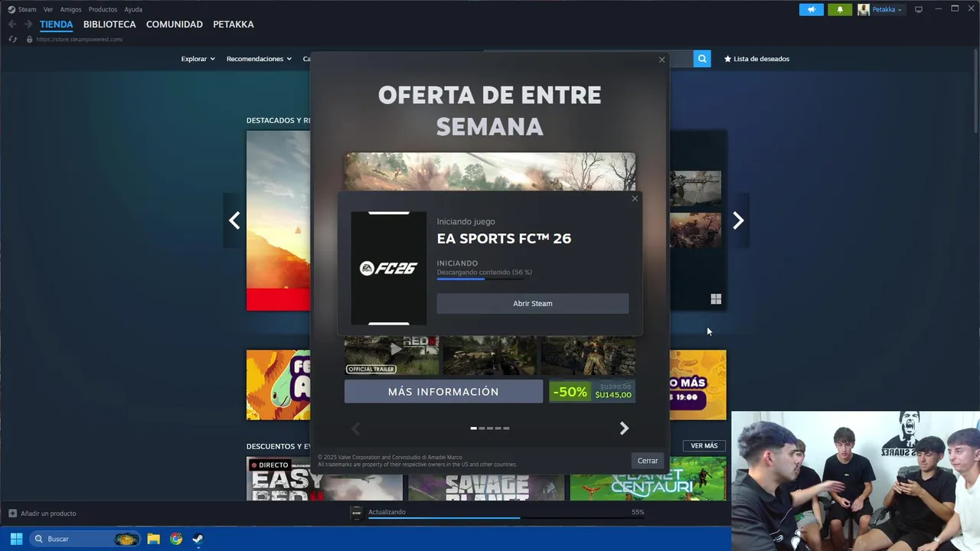Open the PETAKKA profile tab
Viewport: 980px width, 551px height.
[234, 24]
